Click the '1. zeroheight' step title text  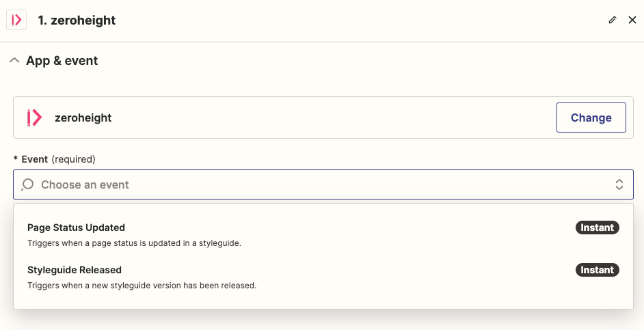77,20
